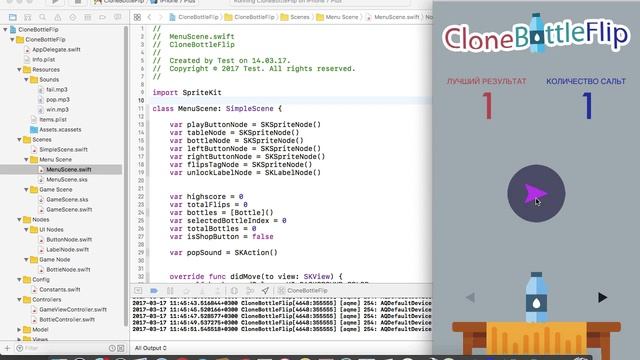Image resolution: width=640 pixels, height=360 pixels.
Task: Click the Step Over debug icon
Action: pos(186,291)
